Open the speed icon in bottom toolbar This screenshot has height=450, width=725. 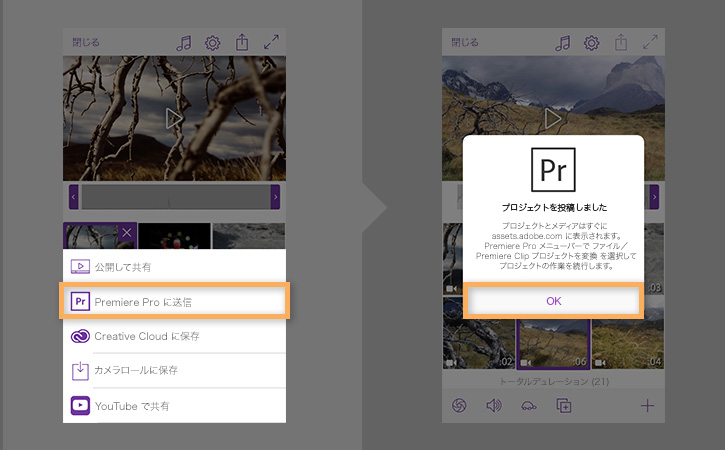pyautogui.click(x=528, y=406)
